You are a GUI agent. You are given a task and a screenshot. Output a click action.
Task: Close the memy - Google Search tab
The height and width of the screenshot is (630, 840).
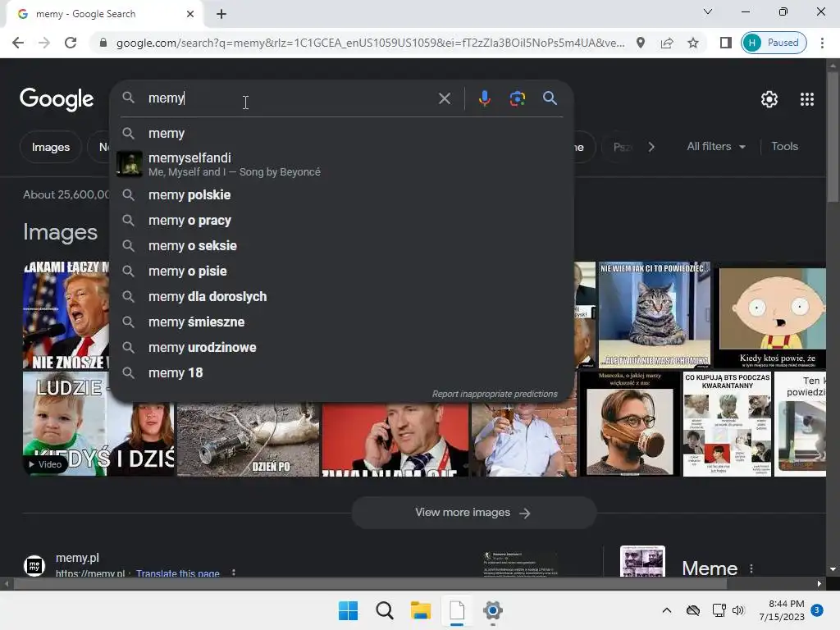tap(190, 14)
